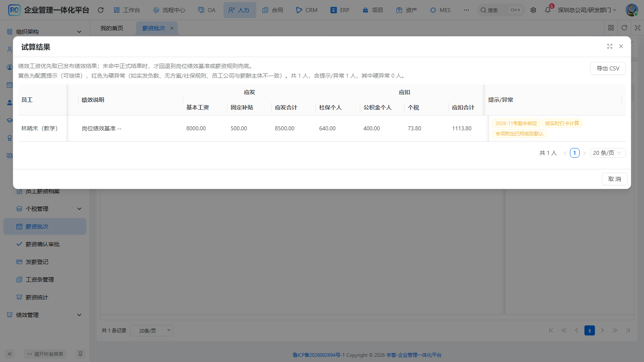Open the CRM menu

307,10
